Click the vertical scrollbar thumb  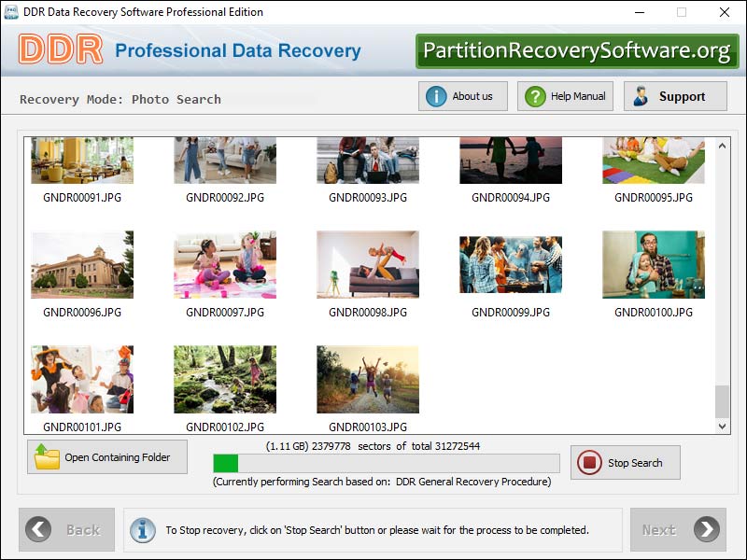[722, 401]
